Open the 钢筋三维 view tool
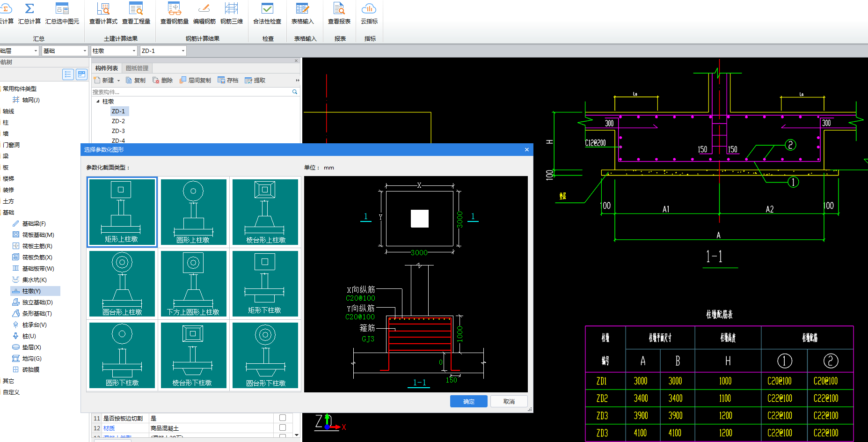Screen dimensions: 868x442 click(232, 13)
